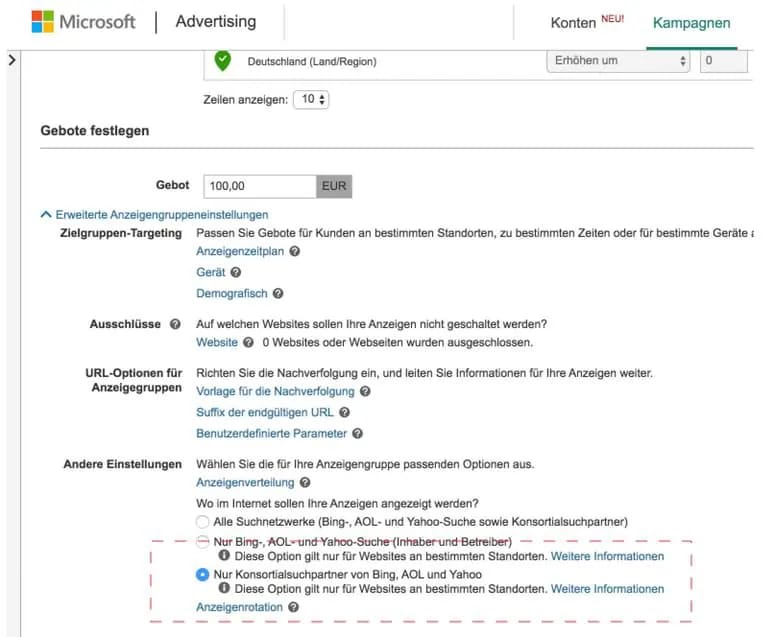Click the bid adjustment field showing 0

724,61
